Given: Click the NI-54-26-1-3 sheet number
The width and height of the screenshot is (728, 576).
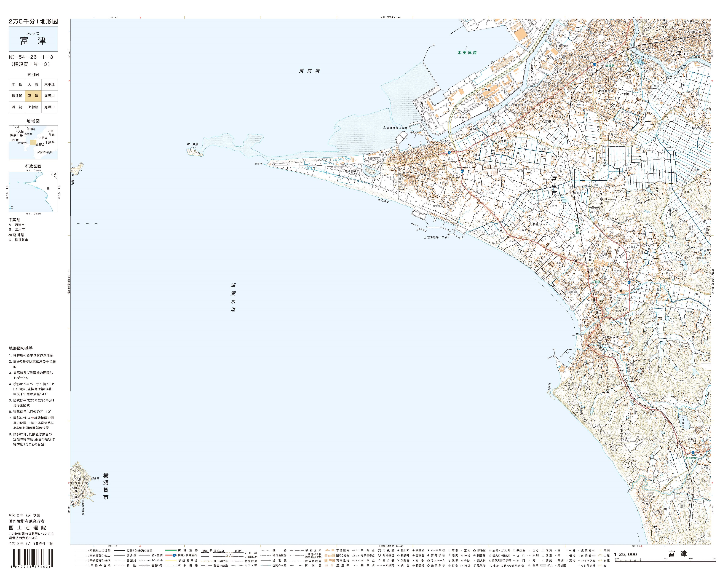Looking at the screenshot, I should [31, 57].
